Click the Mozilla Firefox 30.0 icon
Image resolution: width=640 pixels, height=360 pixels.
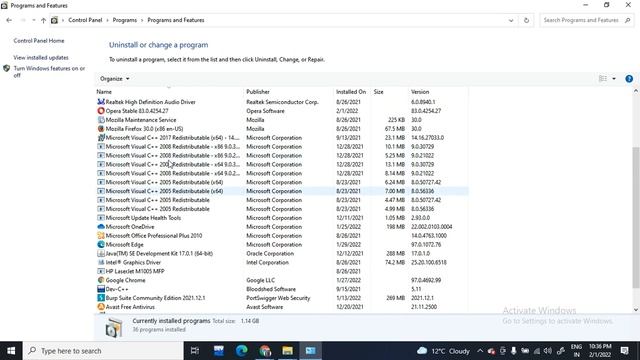coord(101,129)
